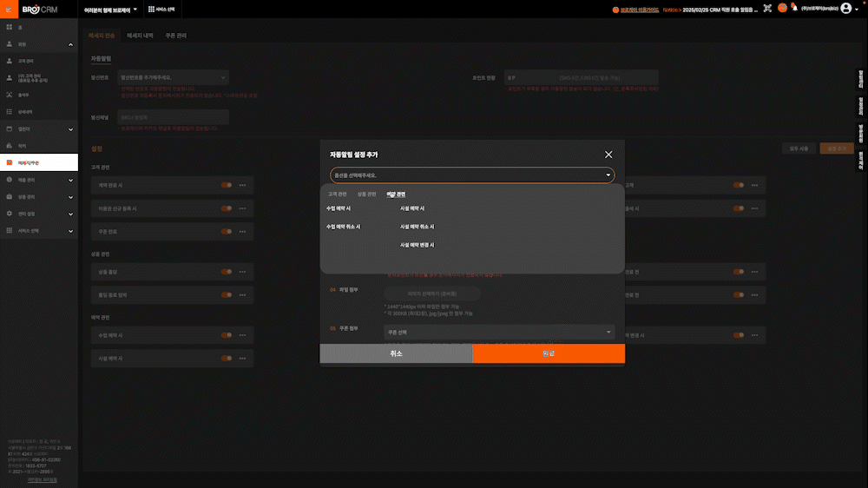Switch to the 쿠폰 관리 tab

click(x=175, y=36)
